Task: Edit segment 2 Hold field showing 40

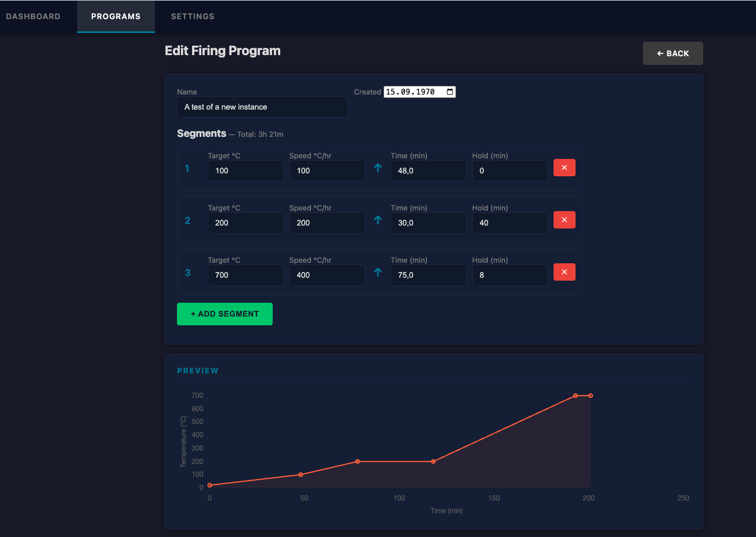Action: [509, 223]
